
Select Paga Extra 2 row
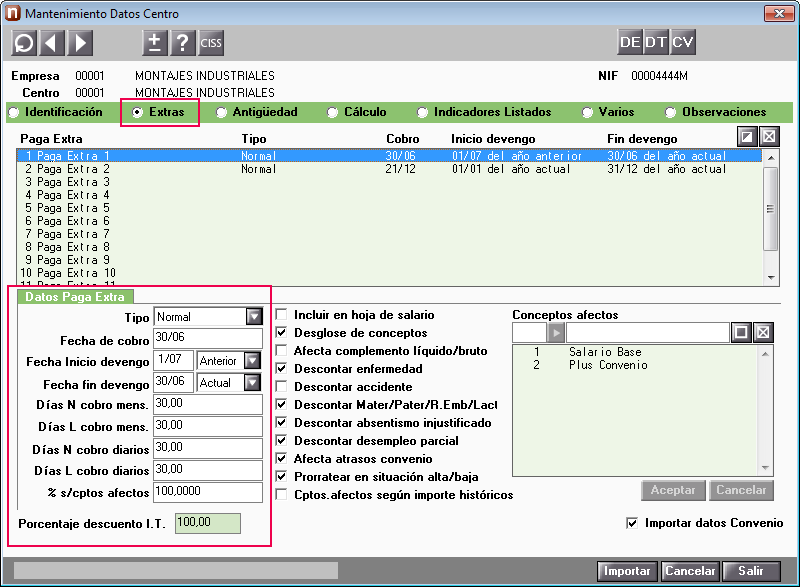tap(389, 169)
